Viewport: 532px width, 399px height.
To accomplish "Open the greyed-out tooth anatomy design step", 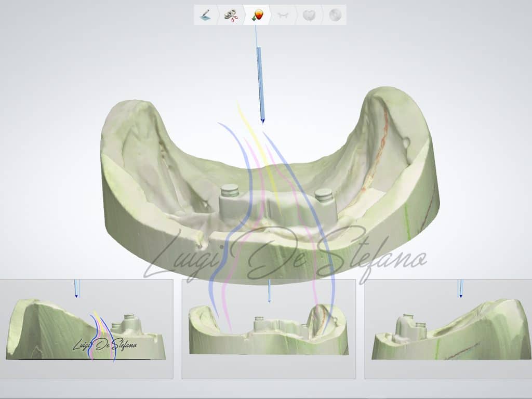I will coord(309,15).
